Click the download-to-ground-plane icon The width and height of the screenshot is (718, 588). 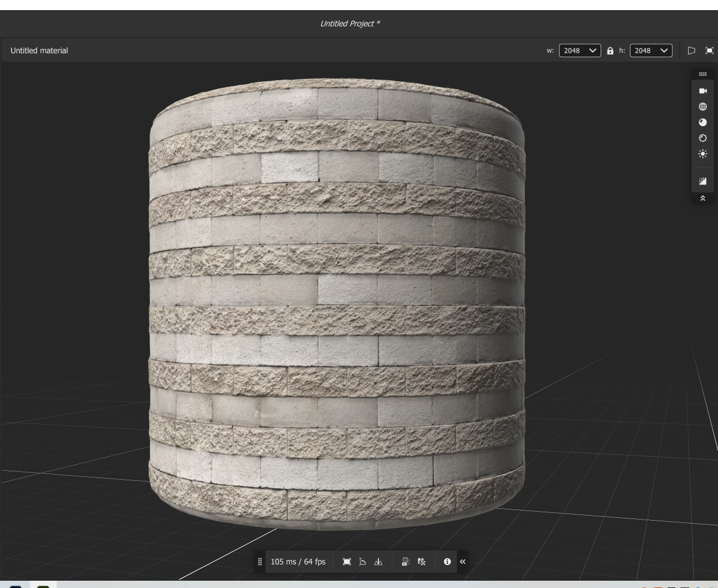coord(378,562)
